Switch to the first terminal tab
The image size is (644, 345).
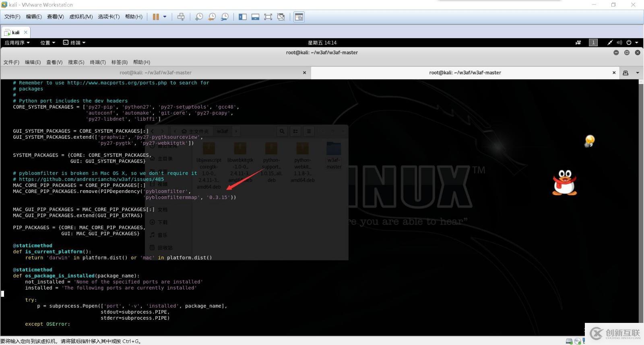[x=155, y=73]
